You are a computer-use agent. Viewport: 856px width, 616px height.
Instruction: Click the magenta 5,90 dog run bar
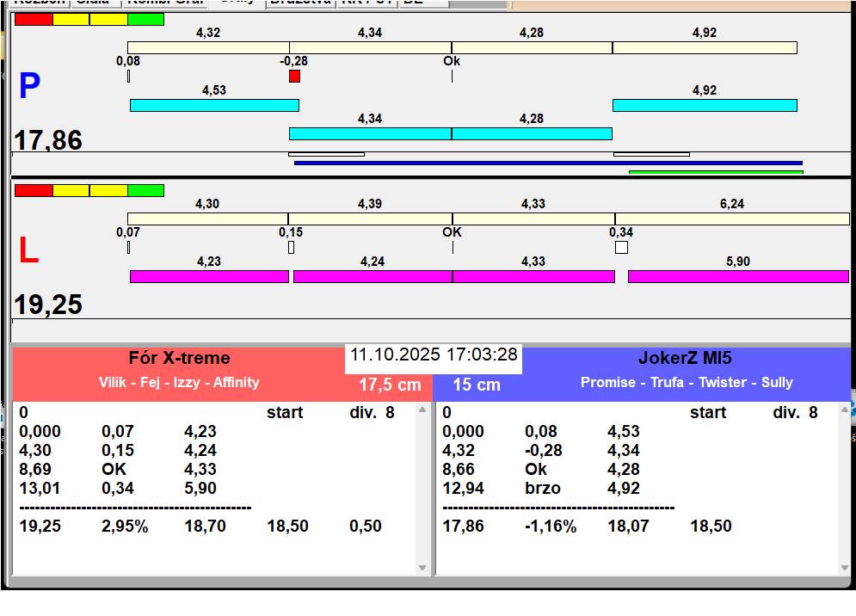point(739,276)
